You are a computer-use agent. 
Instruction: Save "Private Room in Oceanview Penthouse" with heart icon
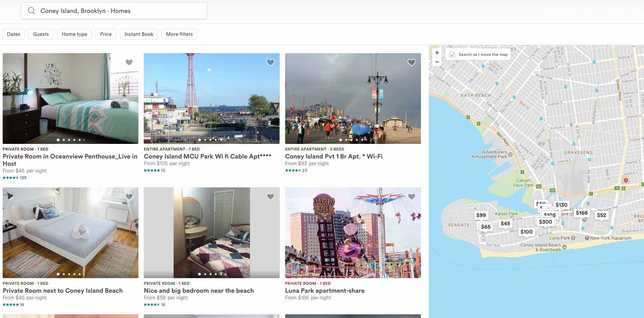coord(129,62)
